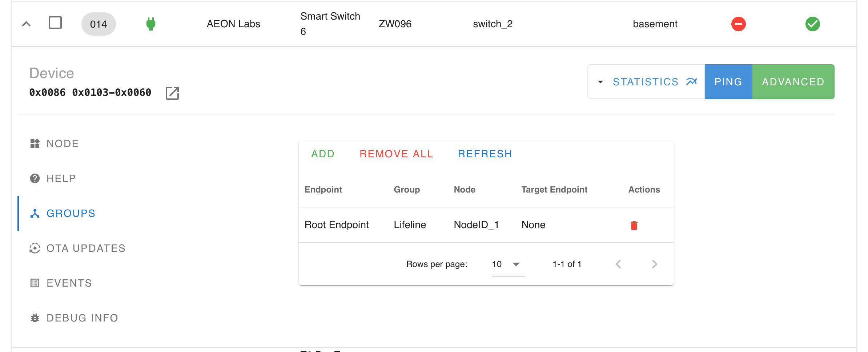Click the Smart Switch 6 description
The height and width of the screenshot is (352, 868).
[x=330, y=24]
